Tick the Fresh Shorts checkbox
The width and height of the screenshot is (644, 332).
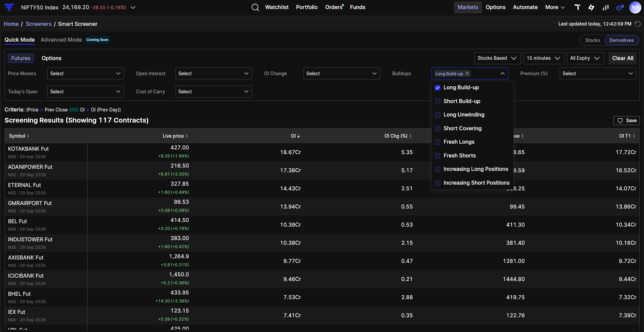(x=438, y=156)
